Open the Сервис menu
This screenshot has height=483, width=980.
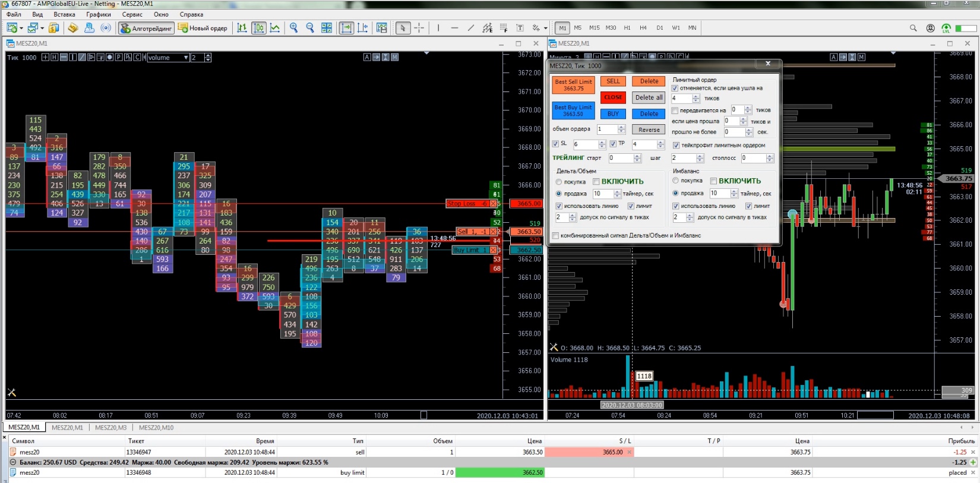pos(132,14)
